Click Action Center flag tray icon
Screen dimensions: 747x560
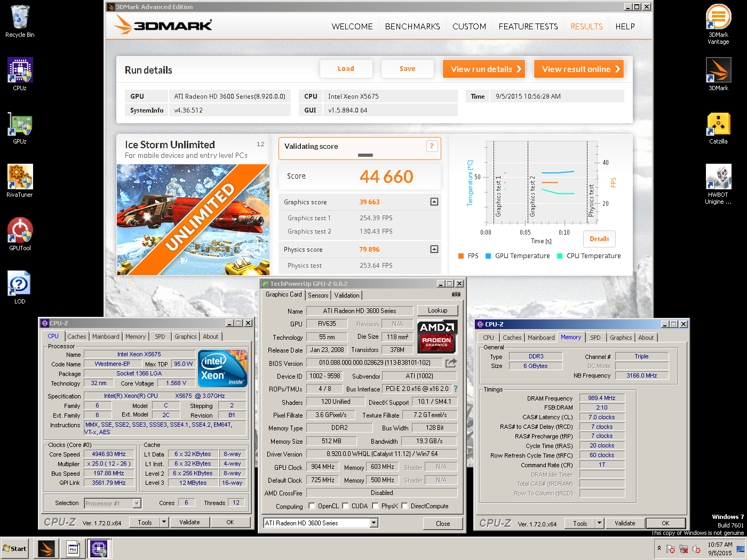[671, 549]
